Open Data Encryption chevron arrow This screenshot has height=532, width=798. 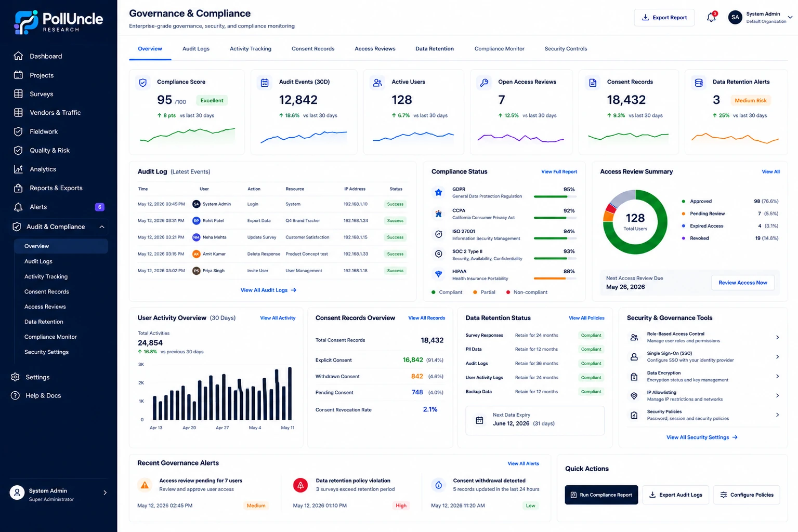coord(777,376)
